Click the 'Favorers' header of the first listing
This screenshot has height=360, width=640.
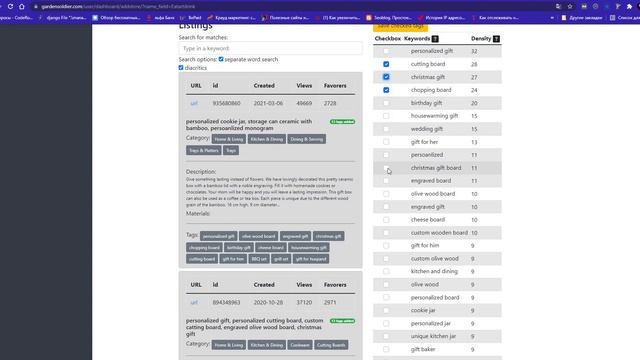click(x=335, y=86)
